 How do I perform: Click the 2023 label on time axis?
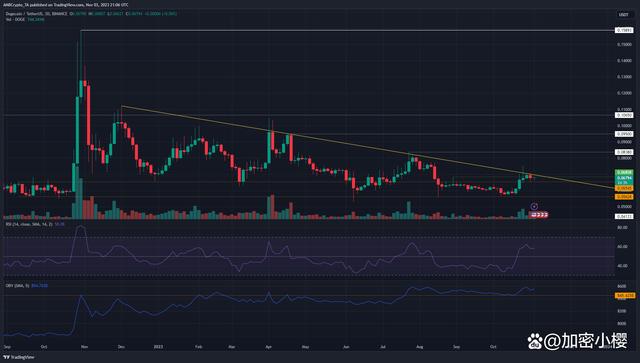click(158, 347)
